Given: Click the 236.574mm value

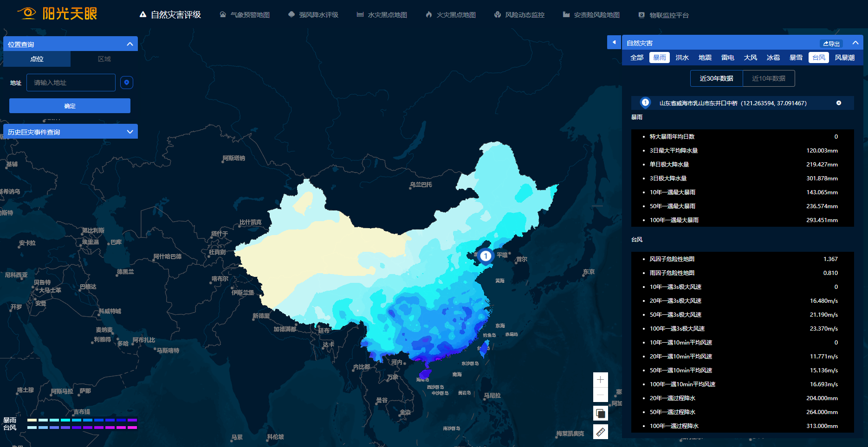Looking at the screenshot, I should click(822, 206).
